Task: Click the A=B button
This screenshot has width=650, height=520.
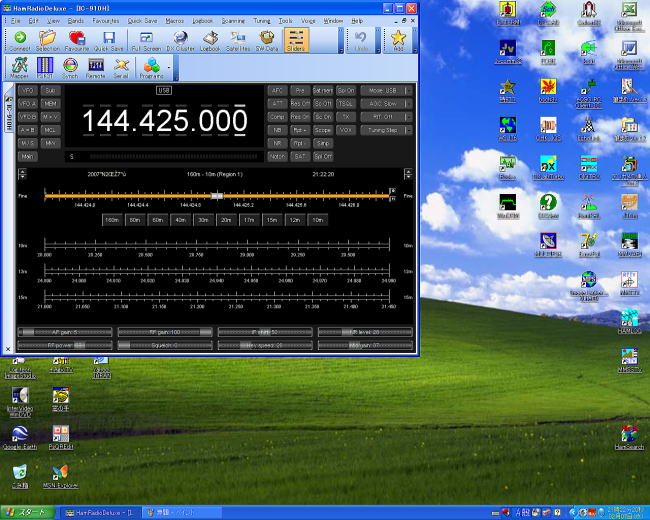Action: point(28,130)
